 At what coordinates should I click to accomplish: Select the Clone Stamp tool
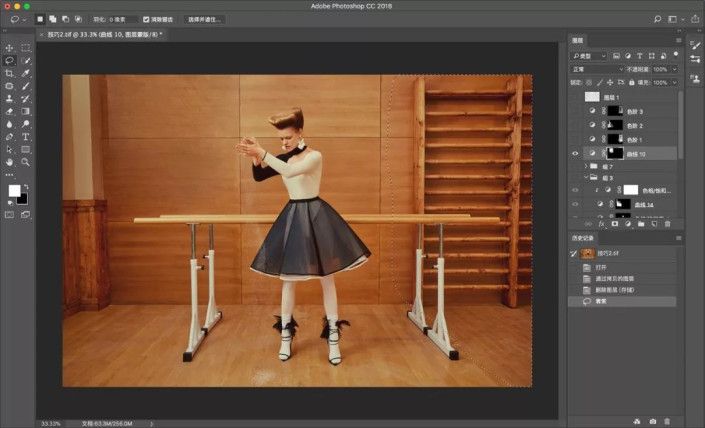click(x=9, y=98)
